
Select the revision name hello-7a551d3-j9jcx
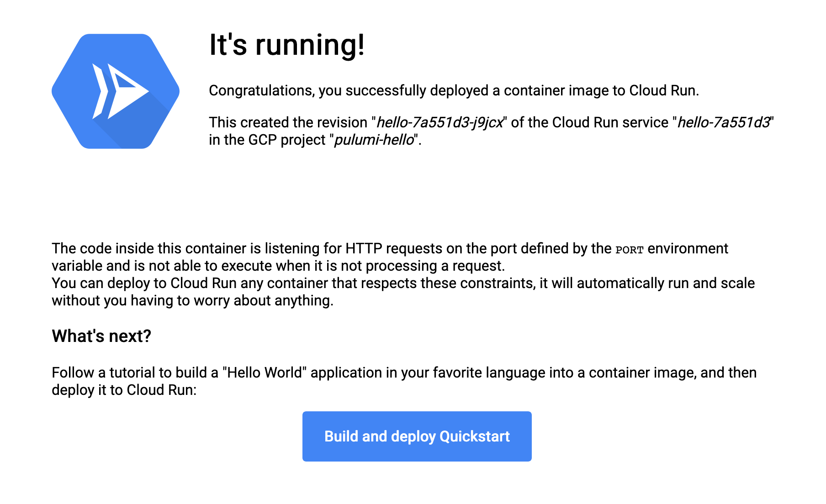[x=440, y=122]
